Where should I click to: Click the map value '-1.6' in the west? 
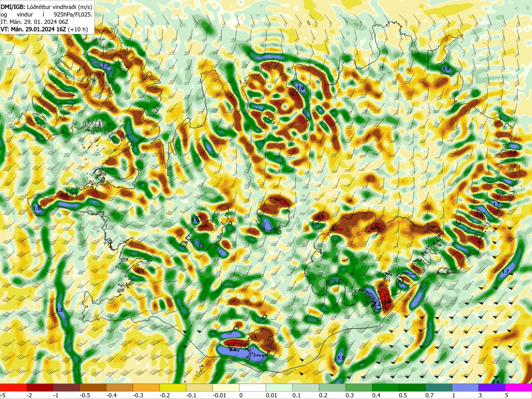[64, 195]
